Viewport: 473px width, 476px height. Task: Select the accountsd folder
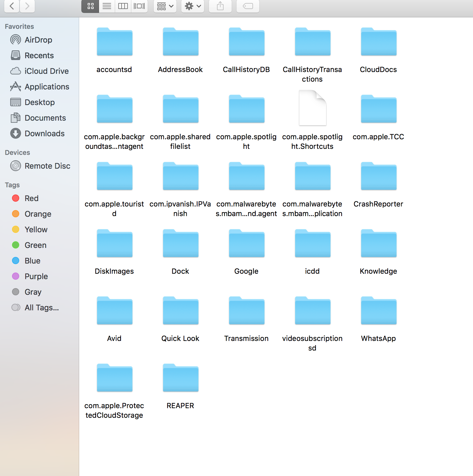click(x=114, y=42)
